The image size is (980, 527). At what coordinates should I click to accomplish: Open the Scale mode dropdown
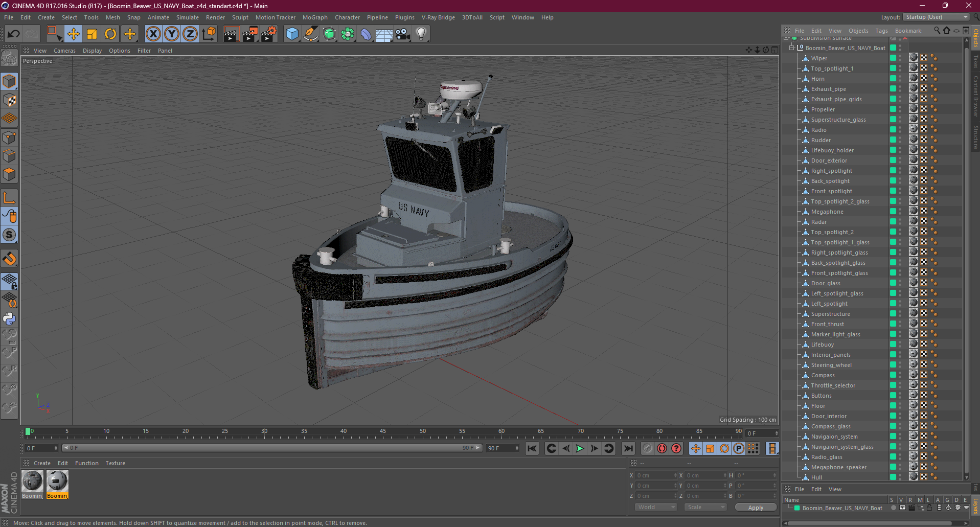pyautogui.click(x=705, y=507)
